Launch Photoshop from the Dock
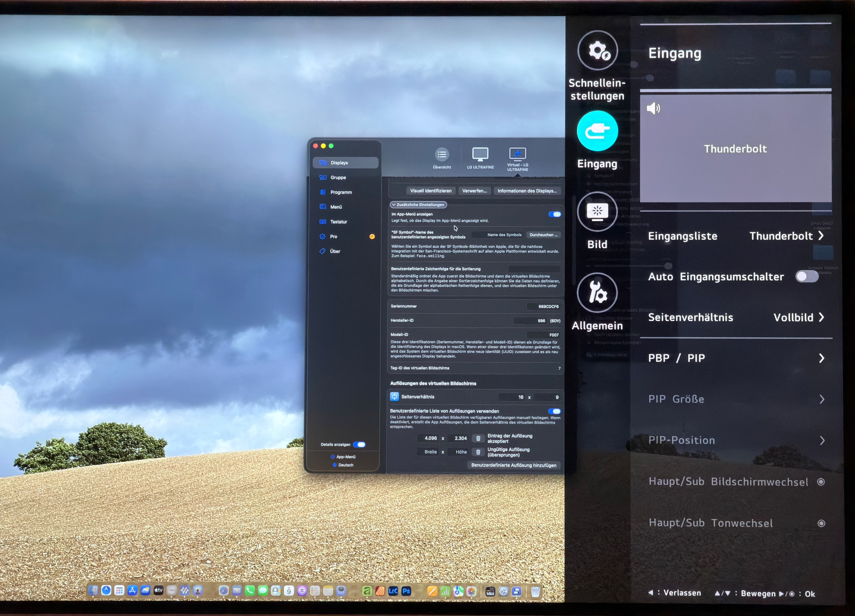The height and width of the screenshot is (616, 855). pos(406,591)
